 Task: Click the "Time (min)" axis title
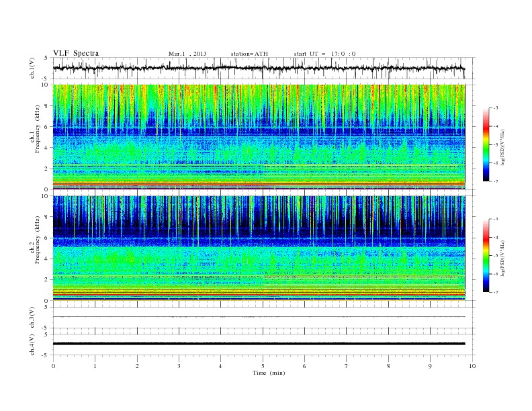coord(269,373)
